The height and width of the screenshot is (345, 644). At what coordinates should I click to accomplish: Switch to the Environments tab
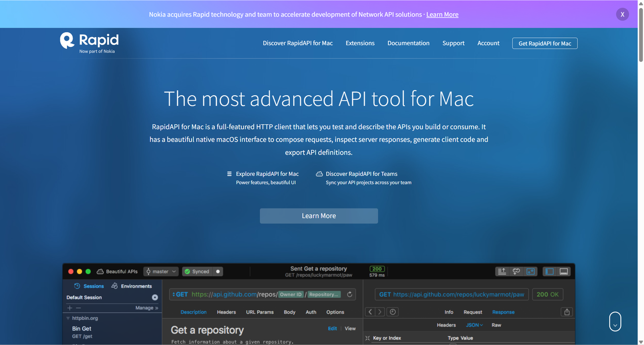pos(131,286)
